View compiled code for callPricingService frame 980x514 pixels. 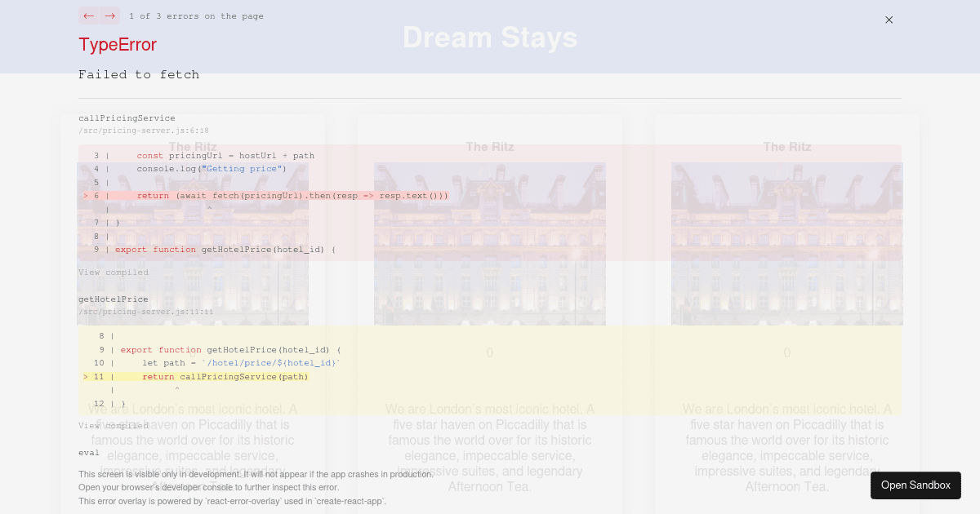114,273
